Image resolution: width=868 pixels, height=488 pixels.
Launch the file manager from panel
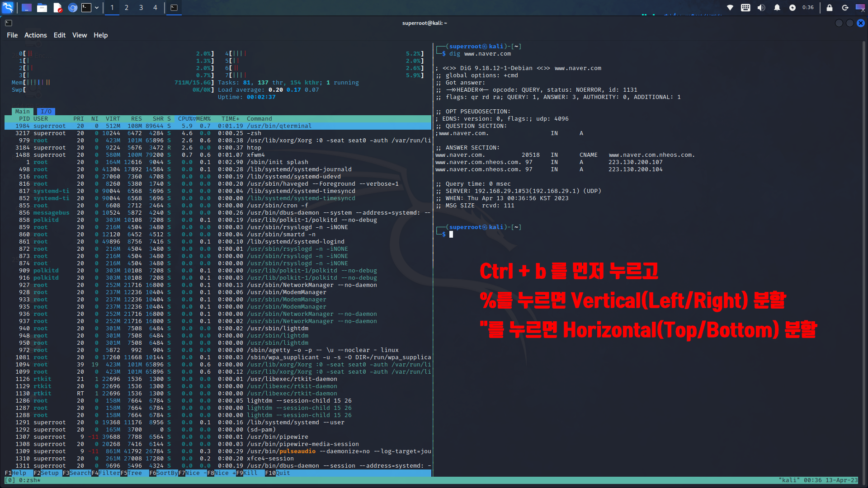point(42,8)
